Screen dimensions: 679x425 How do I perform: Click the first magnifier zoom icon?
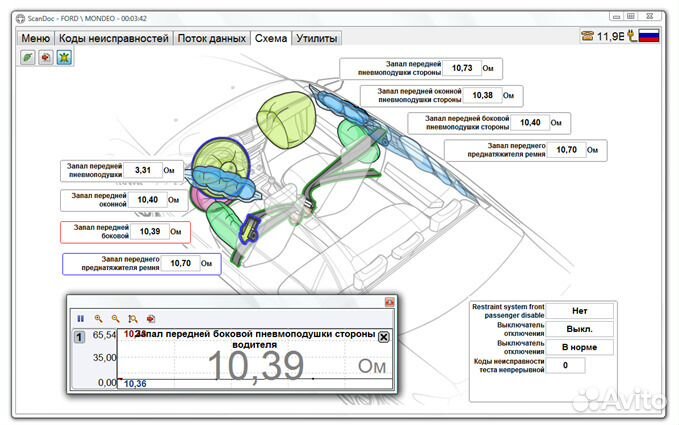click(x=98, y=317)
